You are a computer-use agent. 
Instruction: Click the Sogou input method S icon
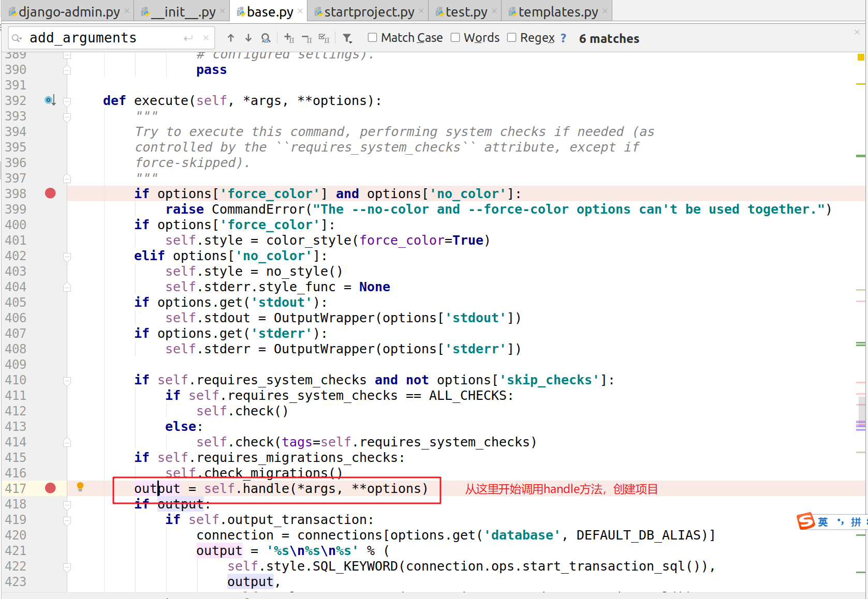[x=805, y=521]
